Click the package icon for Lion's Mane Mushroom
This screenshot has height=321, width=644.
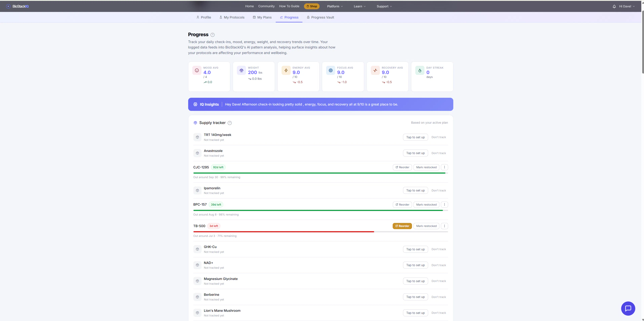(197, 313)
